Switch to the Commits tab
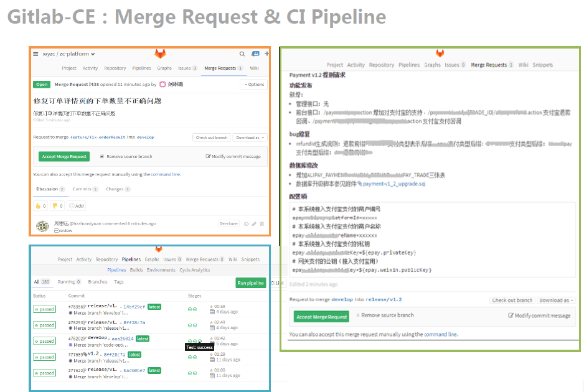 tap(85, 189)
